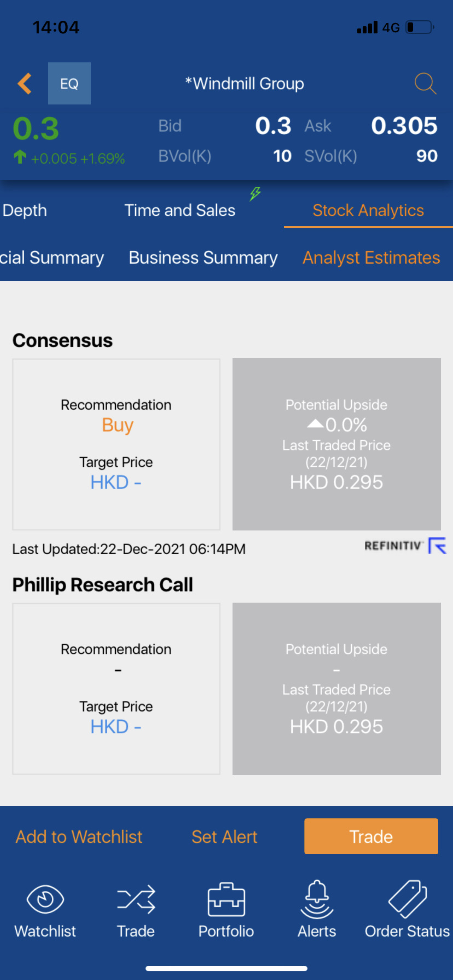
Task: Switch to the Depth tab
Action: 25,211
